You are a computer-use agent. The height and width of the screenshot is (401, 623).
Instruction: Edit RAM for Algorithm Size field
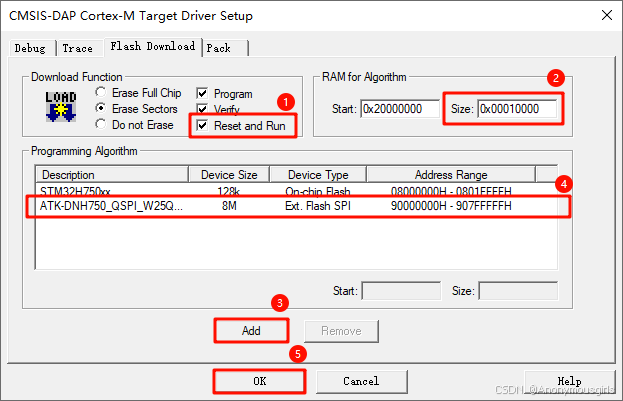(517, 109)
